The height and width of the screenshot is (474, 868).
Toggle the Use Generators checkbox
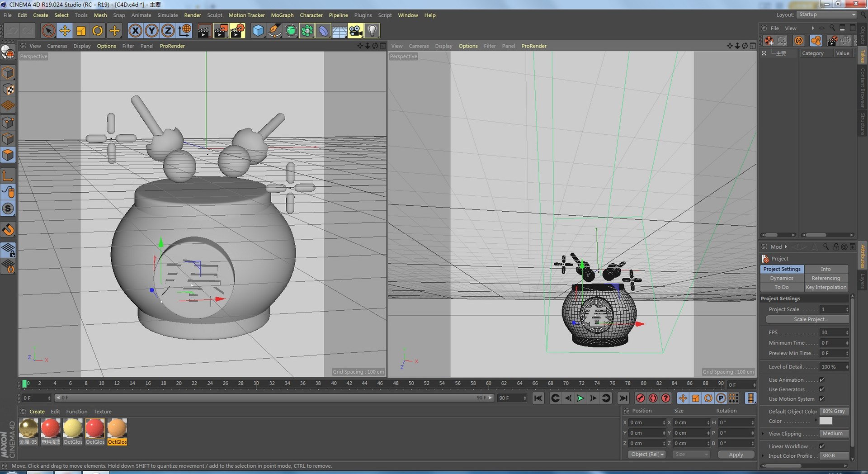coord(822,389)
